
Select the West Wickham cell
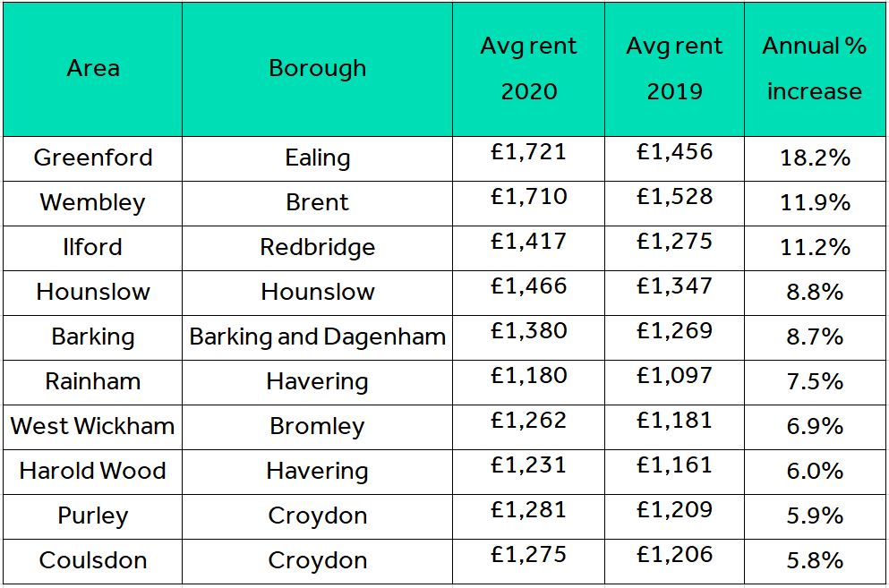click(93, 428)
